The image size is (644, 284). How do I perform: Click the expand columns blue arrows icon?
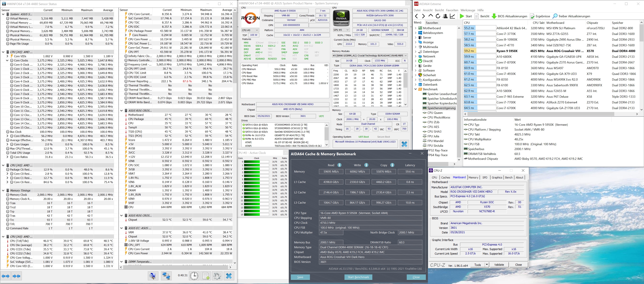tap(6, 276)
